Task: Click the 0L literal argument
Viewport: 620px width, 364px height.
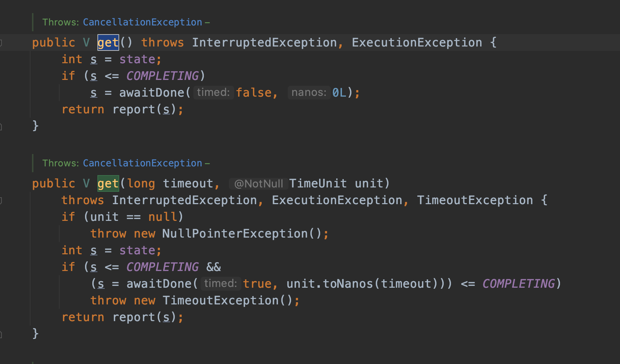Action: 339,93
